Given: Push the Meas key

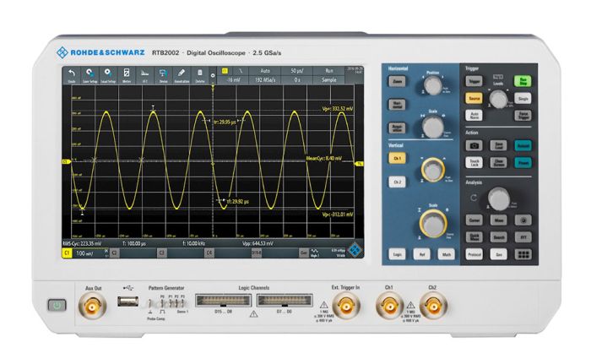Looking at the screenshot, I should point(498,220).
